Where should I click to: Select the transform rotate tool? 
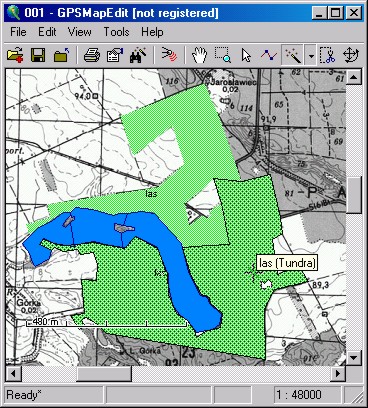[351, 55]
